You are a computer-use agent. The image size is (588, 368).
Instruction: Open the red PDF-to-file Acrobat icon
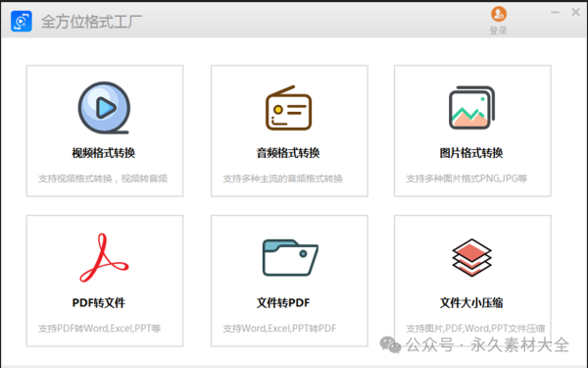pos(104,257)
